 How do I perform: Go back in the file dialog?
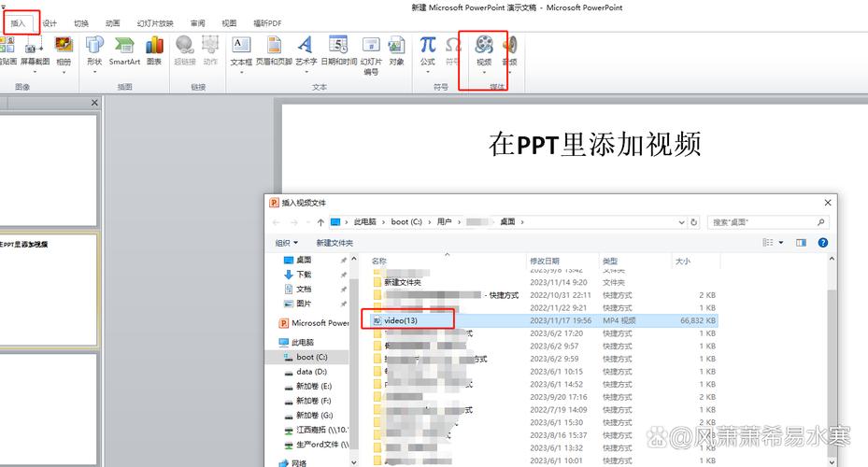point(277,222)
